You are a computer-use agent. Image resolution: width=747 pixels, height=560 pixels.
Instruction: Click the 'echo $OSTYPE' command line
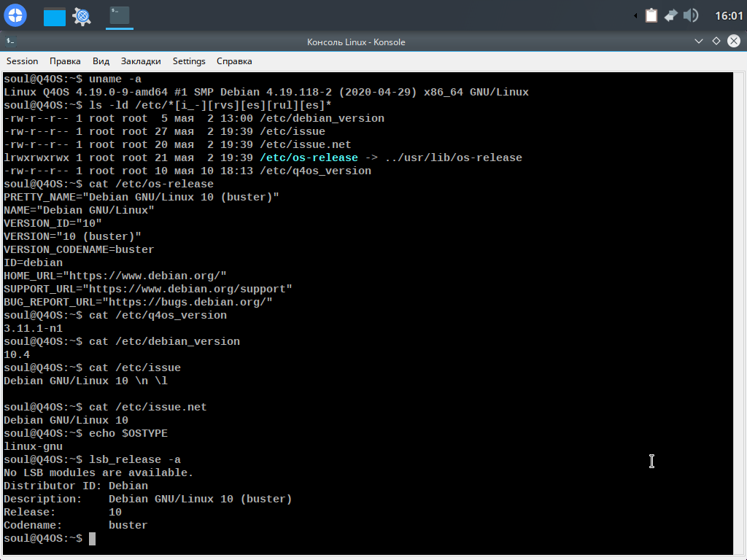point(86,433)
